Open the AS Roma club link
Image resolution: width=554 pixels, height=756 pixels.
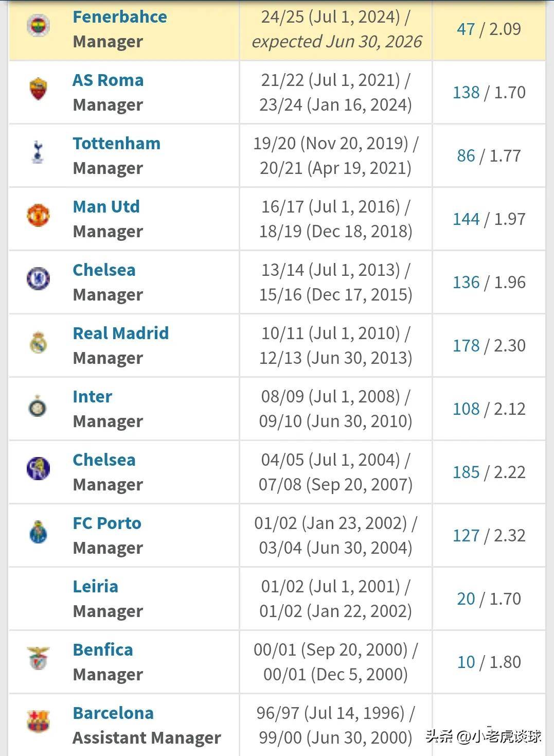tap(108, 80)
